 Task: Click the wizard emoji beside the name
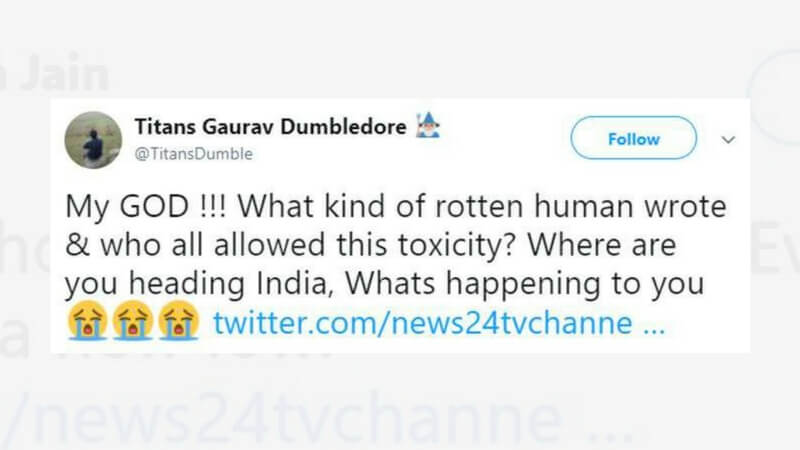[x=427, y=127]
